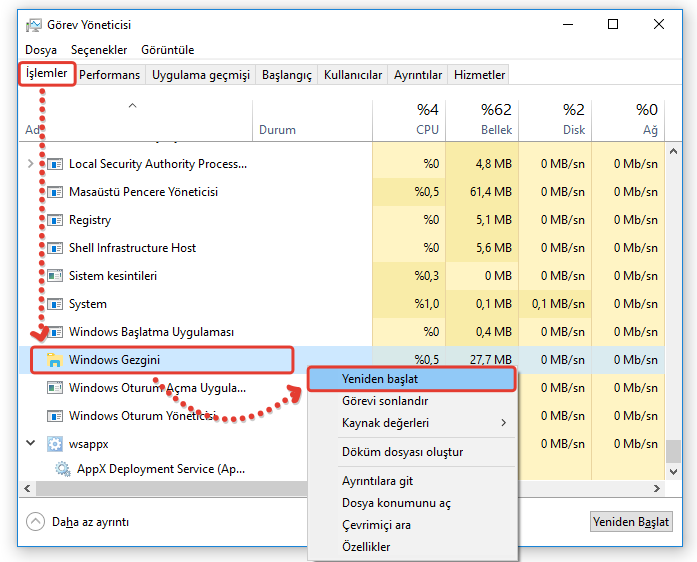This screenshot has height=562, width=697.
Task: Sort processes by the Bellek column
Action: pos(482,120)
